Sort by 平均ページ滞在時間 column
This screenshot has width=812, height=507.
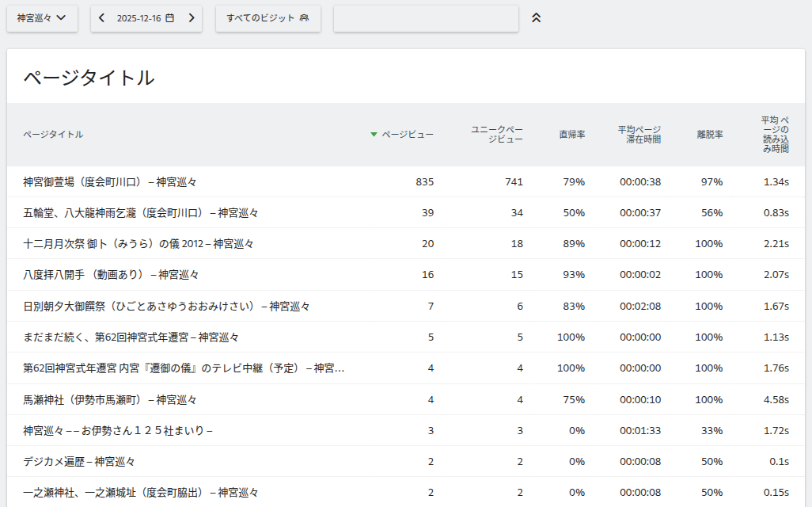coord(639,135)
